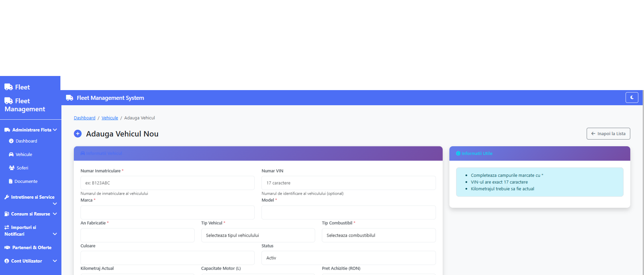Click the Vehicule car icon in sidebar

[11, 155]
